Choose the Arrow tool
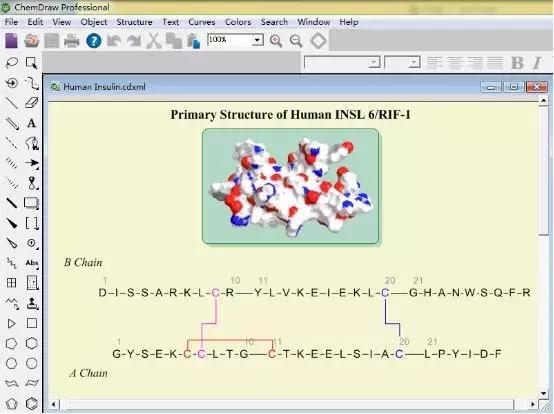 (x=31, y=163)
